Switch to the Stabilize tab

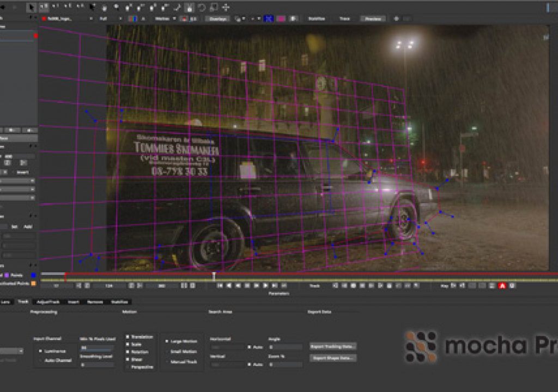tap(119, 302)
